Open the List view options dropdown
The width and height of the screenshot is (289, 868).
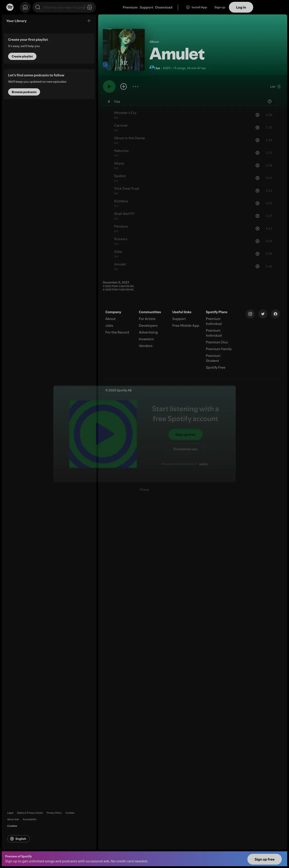tap(275, 87)
